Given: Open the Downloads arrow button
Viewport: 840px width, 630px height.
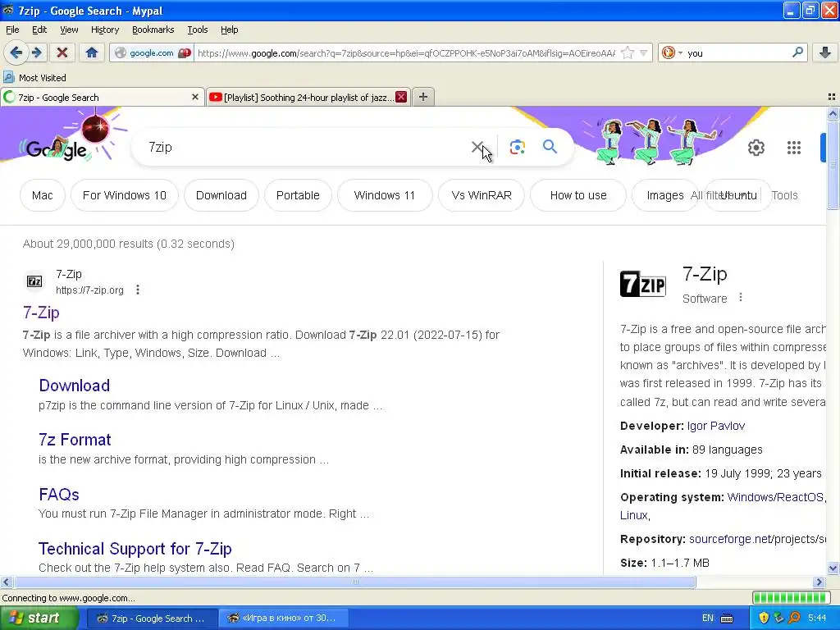Looking at the screenshot, I should point(825,52).
